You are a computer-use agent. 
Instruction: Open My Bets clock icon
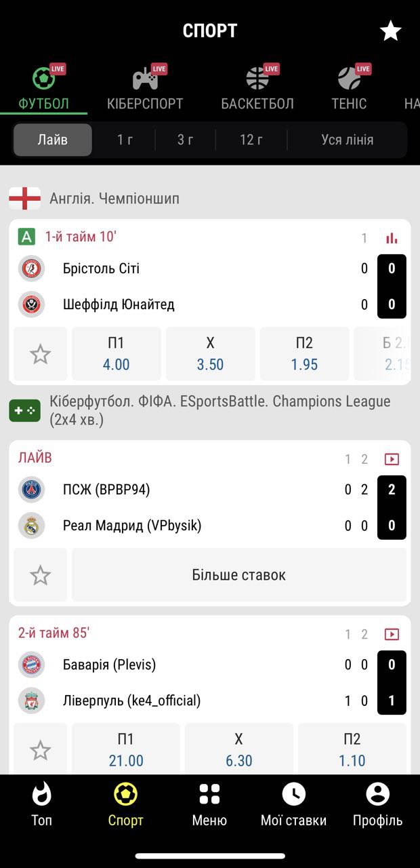coord(293,804)
